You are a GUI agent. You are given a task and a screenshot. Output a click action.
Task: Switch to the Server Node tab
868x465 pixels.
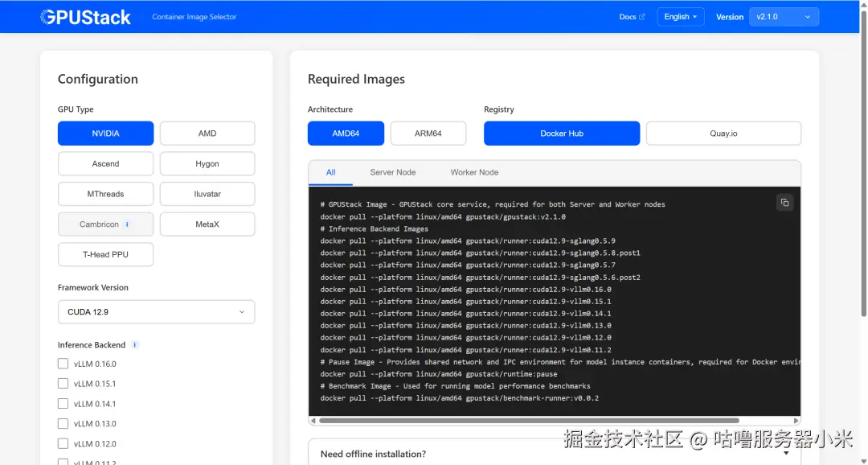(393, 172)
